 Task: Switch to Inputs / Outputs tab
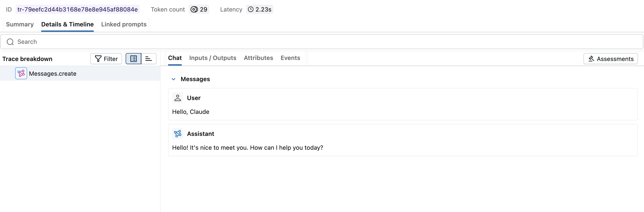pos(212,58)
